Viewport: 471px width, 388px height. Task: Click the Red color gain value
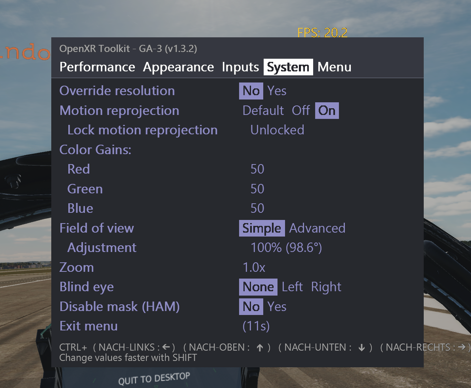[x=257, y=169]
